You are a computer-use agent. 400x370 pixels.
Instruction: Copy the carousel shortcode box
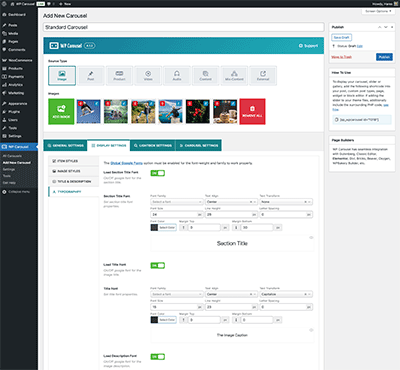362,119
